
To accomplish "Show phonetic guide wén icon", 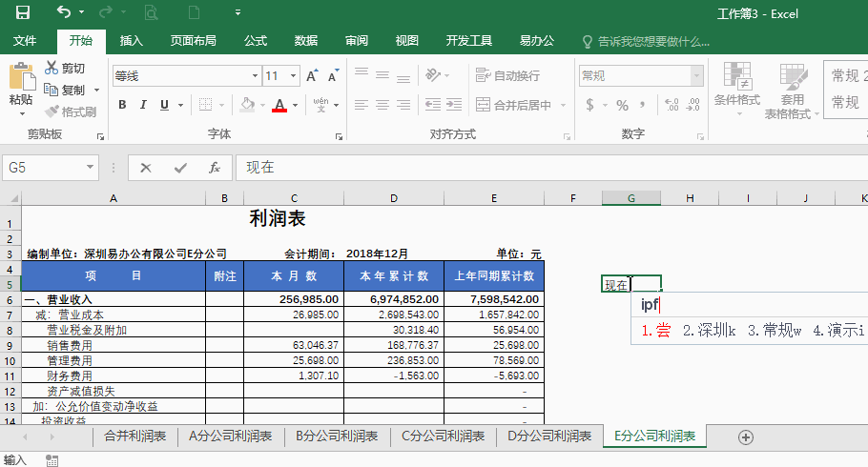I will coord(320,105).
